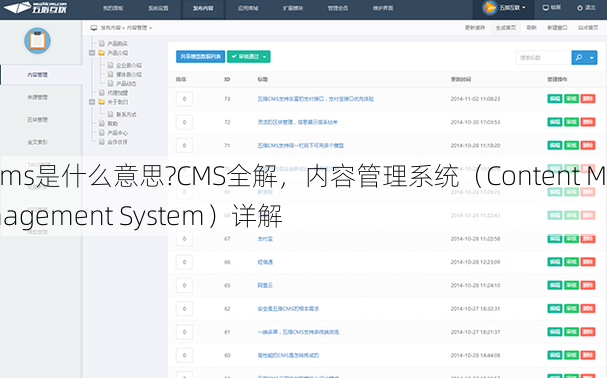Click the green review button for ID 60
The width and height of the screenshot is (607, 378).
[571, 355]
